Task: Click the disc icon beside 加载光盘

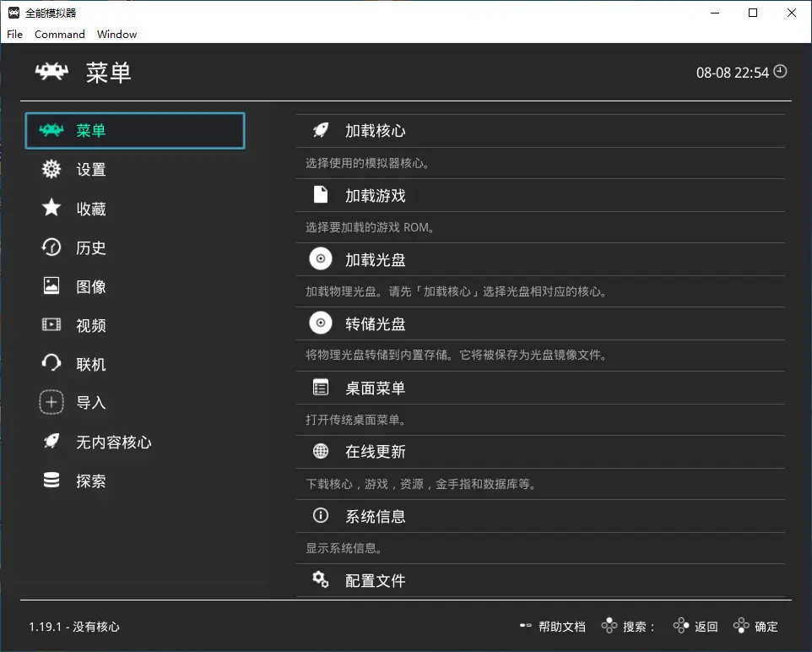Action: coord(321,259)
